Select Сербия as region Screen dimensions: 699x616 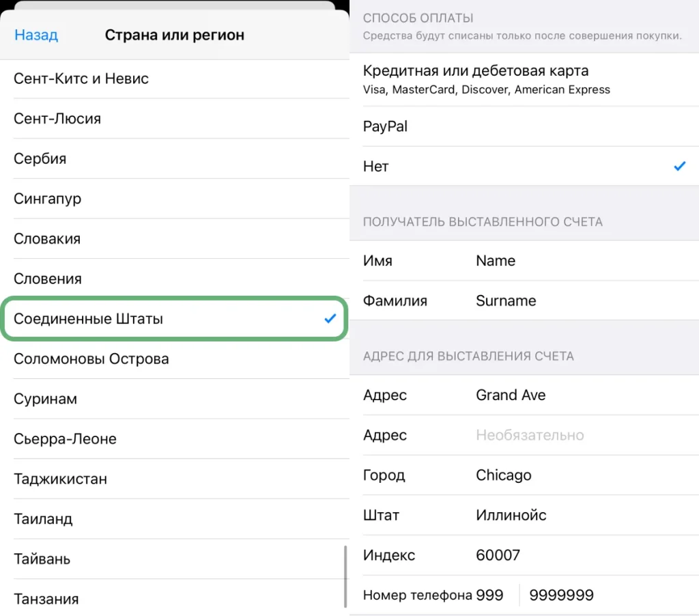[40, 159]
